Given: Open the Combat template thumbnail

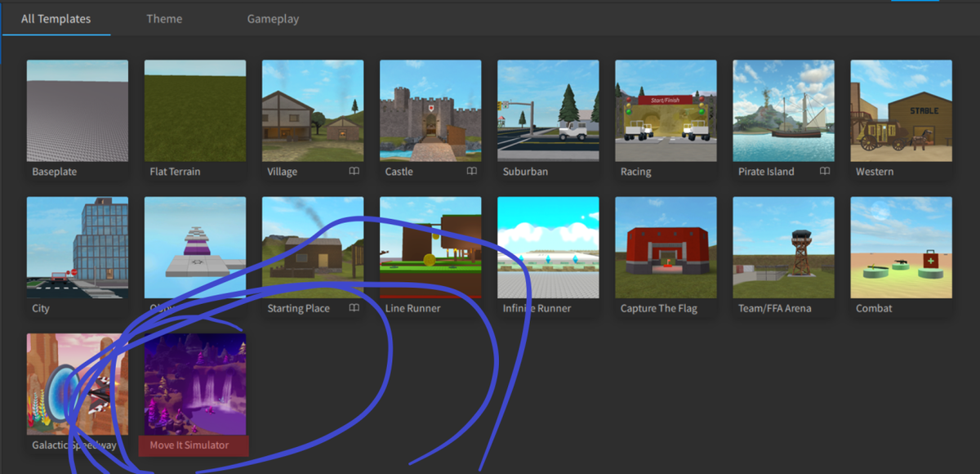Looking at the screenshot, I should coord(901,247).
